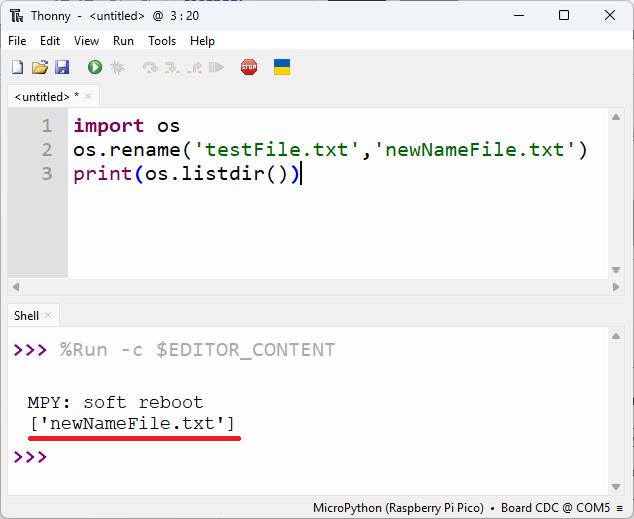The image size is (634, 519).
Task: Open the Help menu
Action: (202, 41)
